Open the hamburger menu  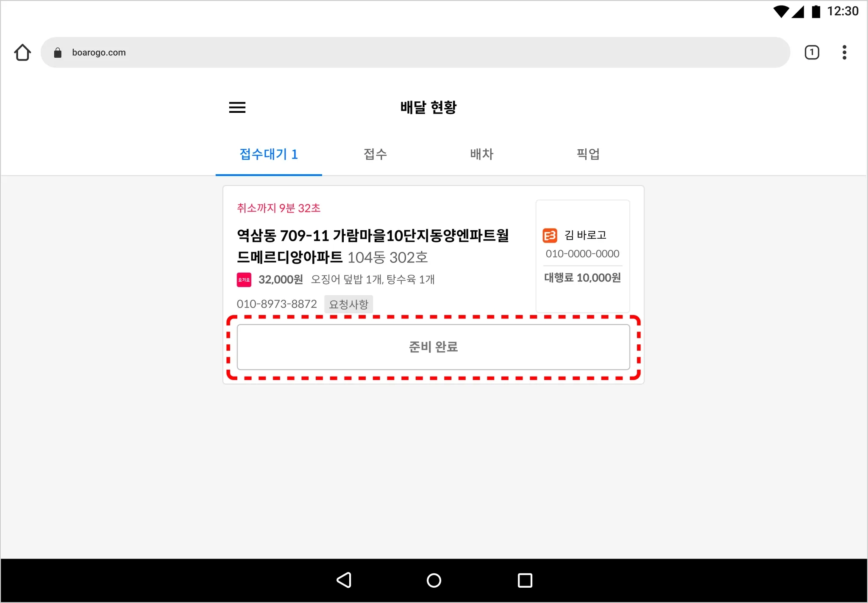tap(237, 107)
